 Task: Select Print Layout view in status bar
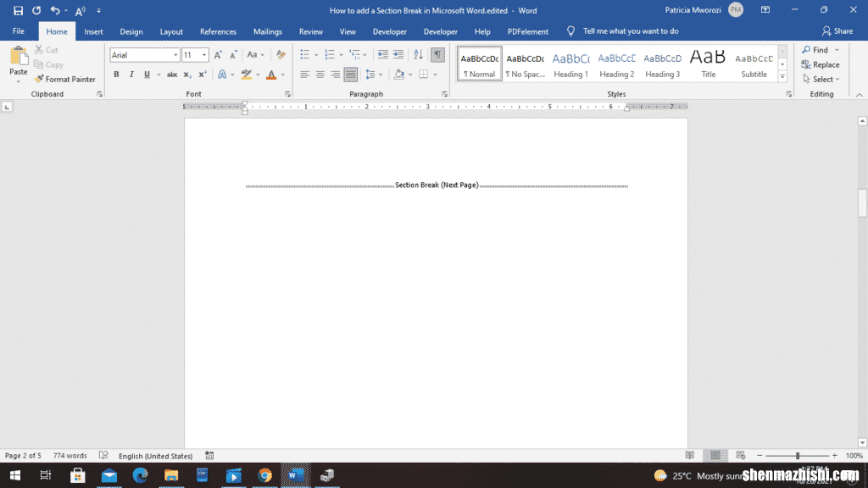[715, 455]
